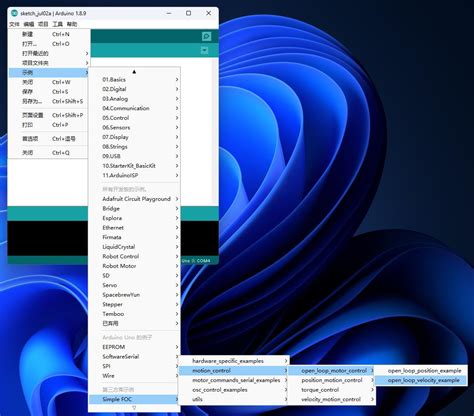Select highlighted 示例 menu entry
Screen dimensions: 474x416
[49, 72]
